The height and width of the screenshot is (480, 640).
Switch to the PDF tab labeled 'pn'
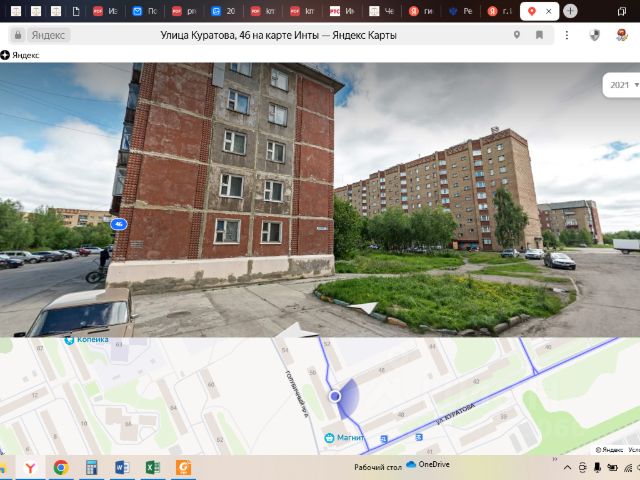click(x=184, y=11)
